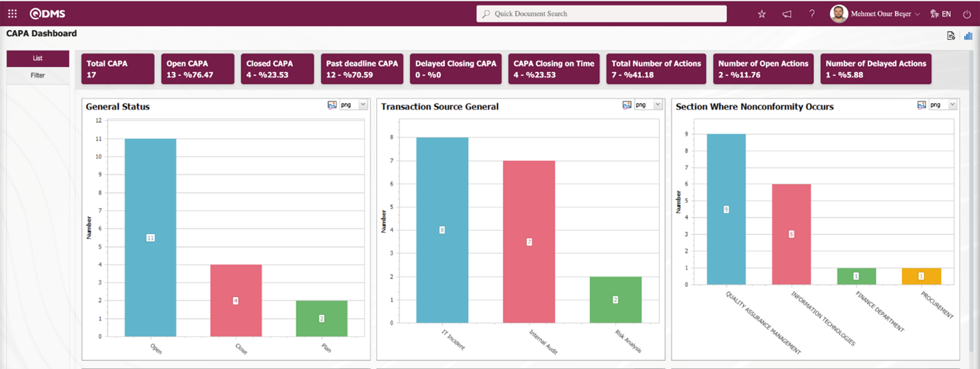The width and height of the screenshot is (980, 369).
Task: Click the Total Number of Actions card
Action: [657, 69]
